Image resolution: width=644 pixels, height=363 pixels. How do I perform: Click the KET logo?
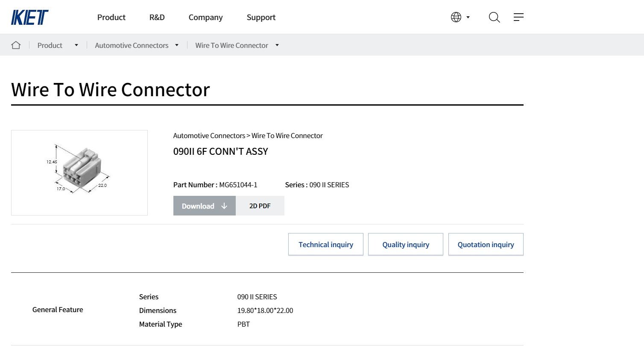coord(29,18)
